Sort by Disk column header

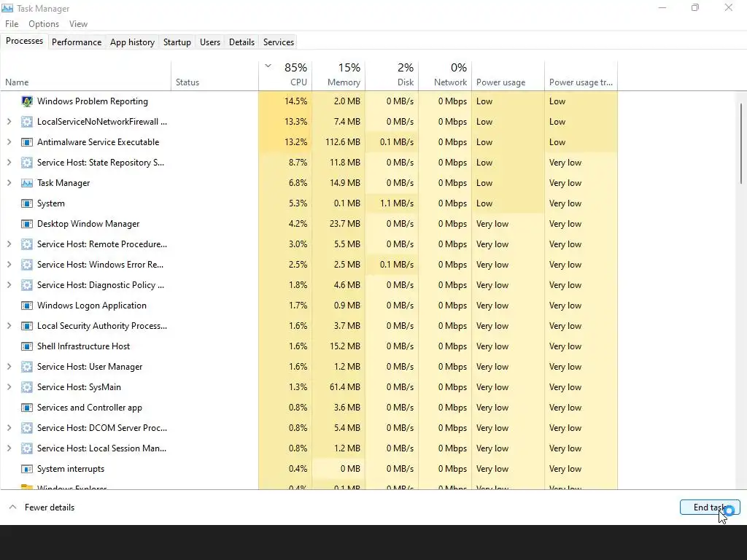tap(392, 76)
